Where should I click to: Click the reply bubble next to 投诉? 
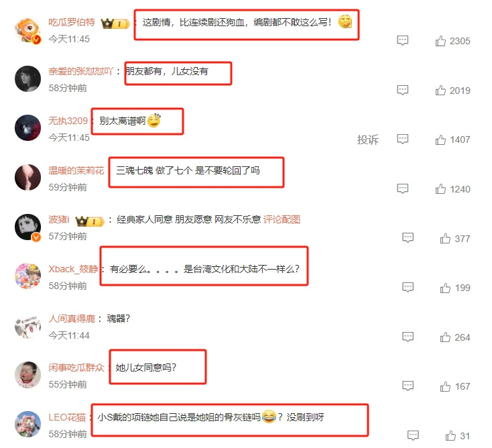pyautogui.click(x=403, y=139)
